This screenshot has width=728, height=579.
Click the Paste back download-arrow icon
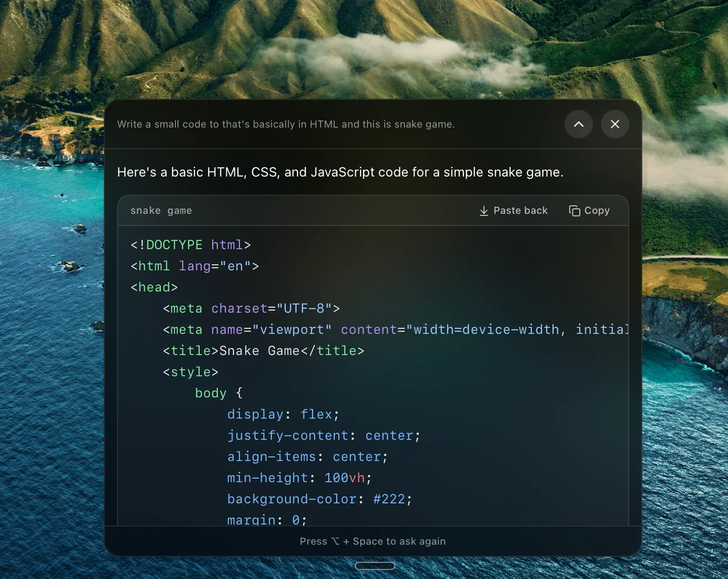(484, 211)
